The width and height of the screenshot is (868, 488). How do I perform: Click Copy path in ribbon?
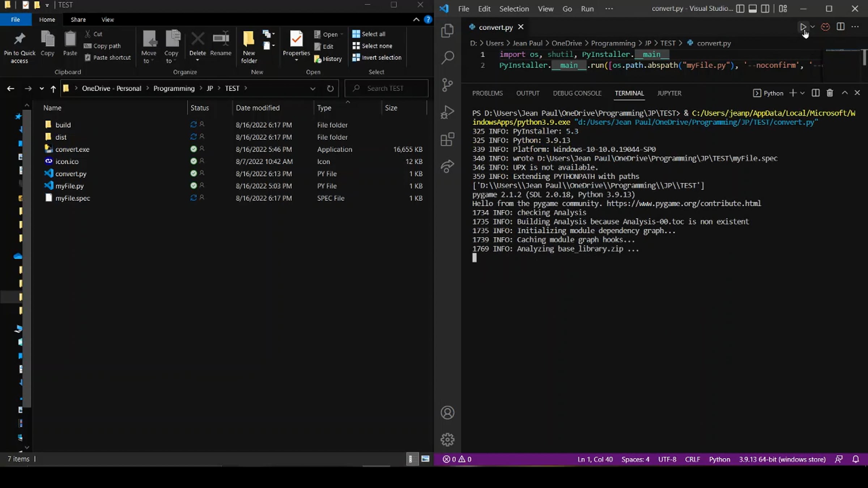[x=102, y=46]
